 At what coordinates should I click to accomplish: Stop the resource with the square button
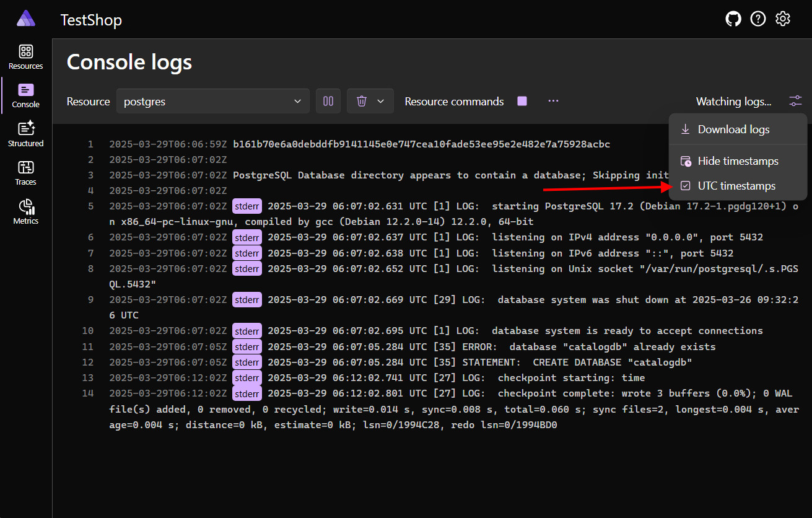click(522, 100)
